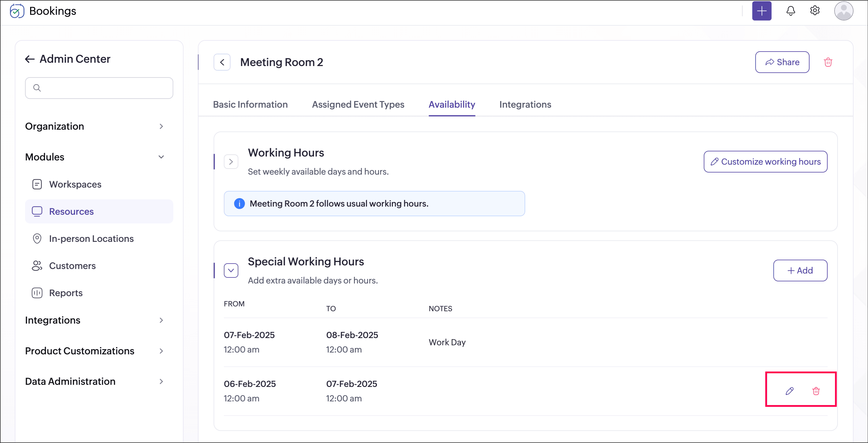Add special working hours
This screenshot has width=868, height=443.
tap(800, 271)
